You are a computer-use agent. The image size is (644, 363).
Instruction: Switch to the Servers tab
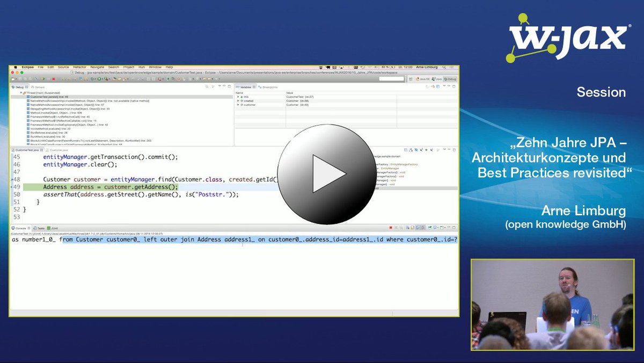(38, 87)
